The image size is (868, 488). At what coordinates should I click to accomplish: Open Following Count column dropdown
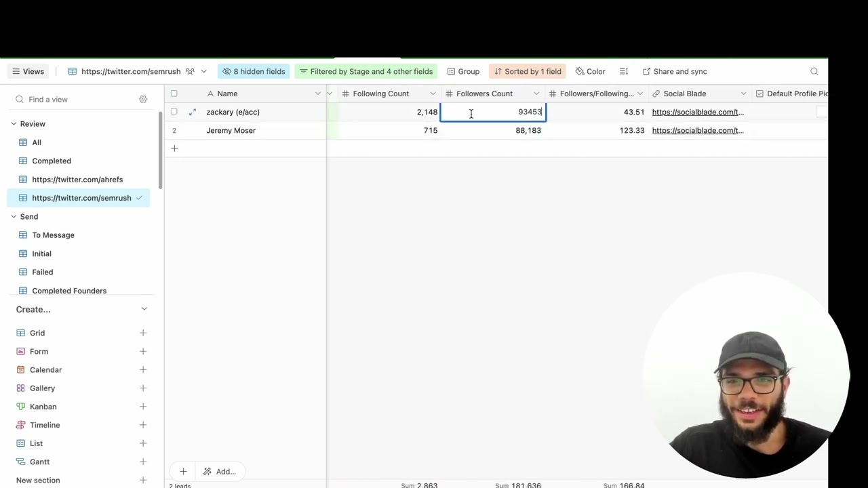433,94
